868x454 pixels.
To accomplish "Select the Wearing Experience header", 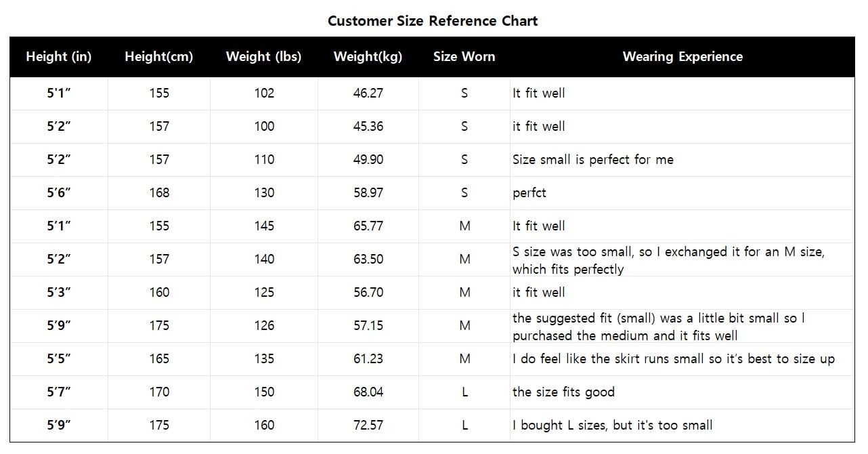I will [682, 57].
